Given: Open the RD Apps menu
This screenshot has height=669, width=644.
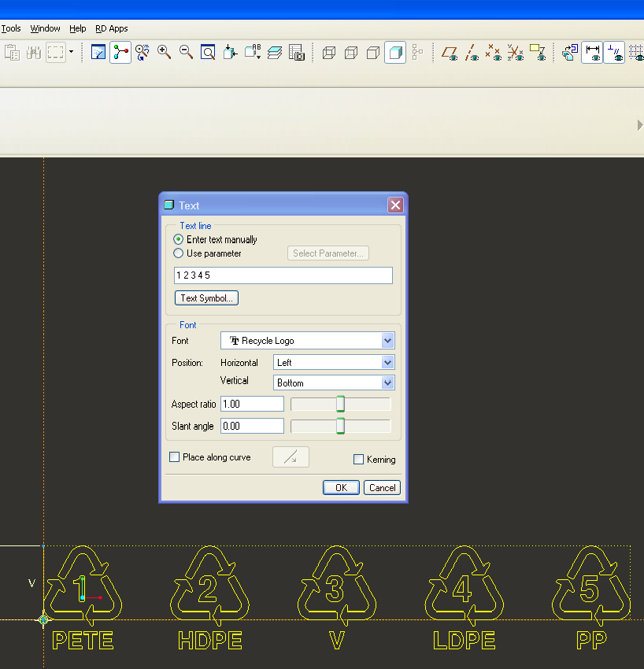Looking at the screenshot, I should click(111, 28).
